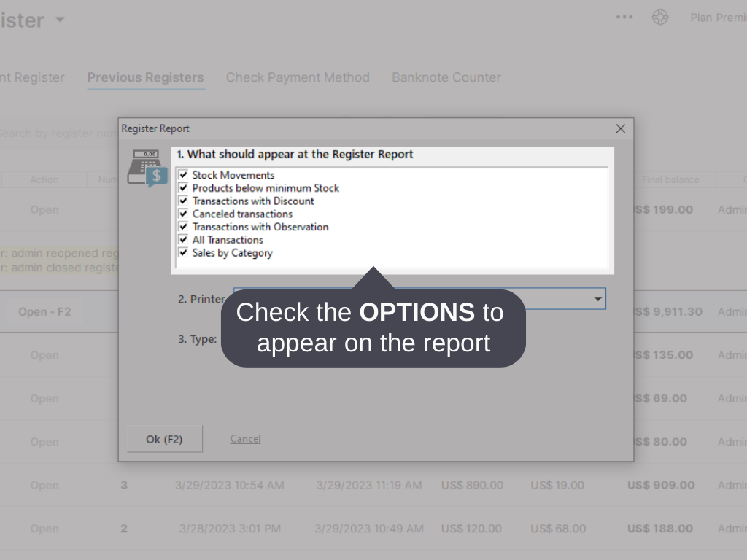
Task: Click the 3/29/2023 10:54 AM cell
Action: coord(230,485)
